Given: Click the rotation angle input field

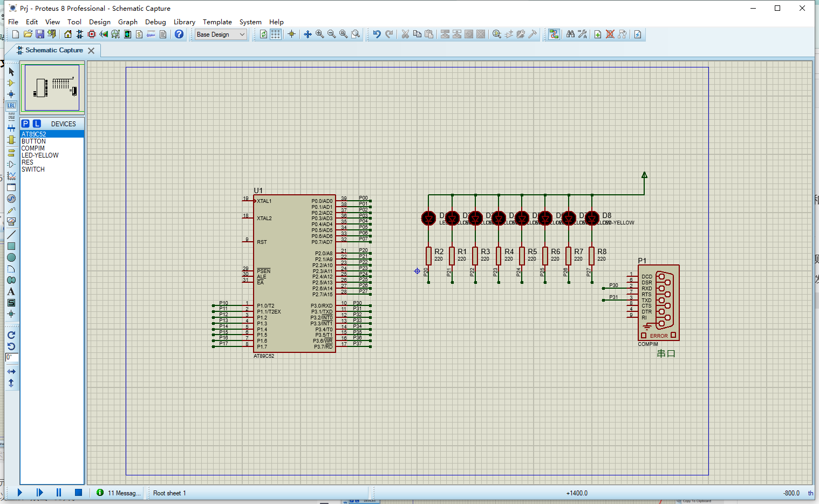Looking at the screenshot, I should (12, 357).
